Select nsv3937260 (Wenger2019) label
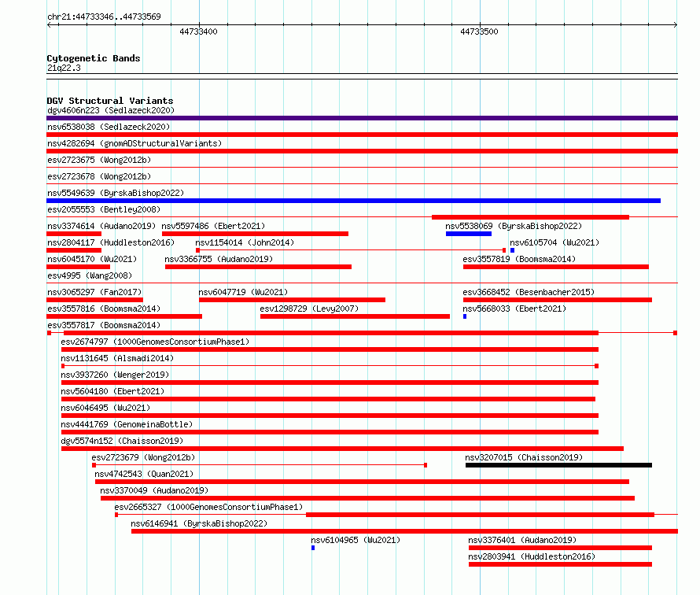 [x=115, y=375]
